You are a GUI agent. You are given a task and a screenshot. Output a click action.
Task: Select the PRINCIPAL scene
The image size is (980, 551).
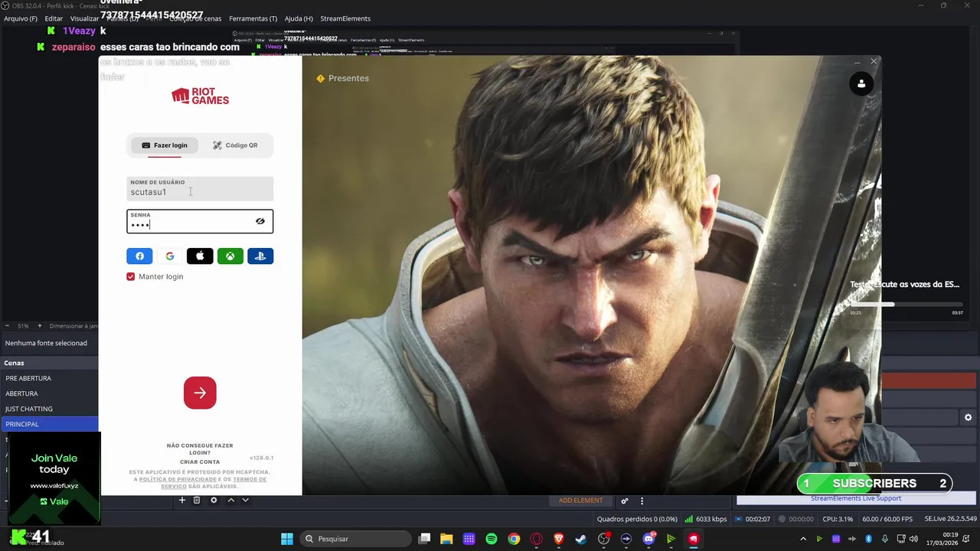coord(49,424)
